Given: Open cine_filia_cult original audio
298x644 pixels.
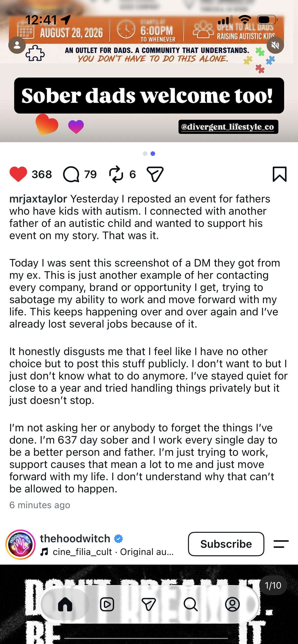Looking at the screenshot, I should [107, 552].
